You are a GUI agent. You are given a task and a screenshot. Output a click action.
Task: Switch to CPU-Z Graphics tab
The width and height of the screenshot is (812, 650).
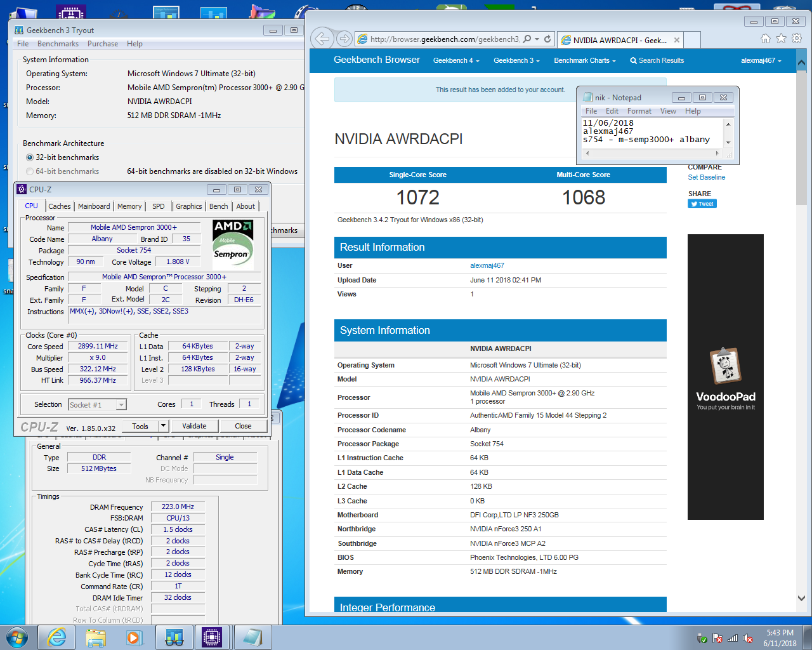189,206
